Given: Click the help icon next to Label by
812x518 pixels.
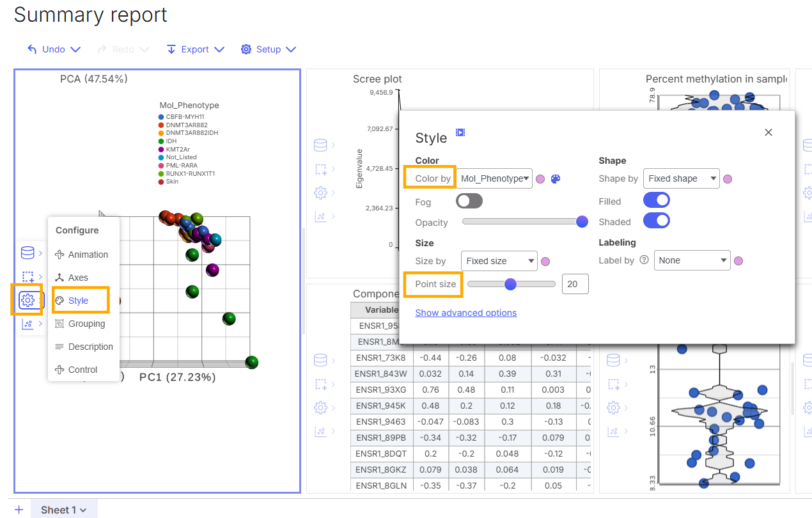Looking at the screenshot, I should (644, 260).
